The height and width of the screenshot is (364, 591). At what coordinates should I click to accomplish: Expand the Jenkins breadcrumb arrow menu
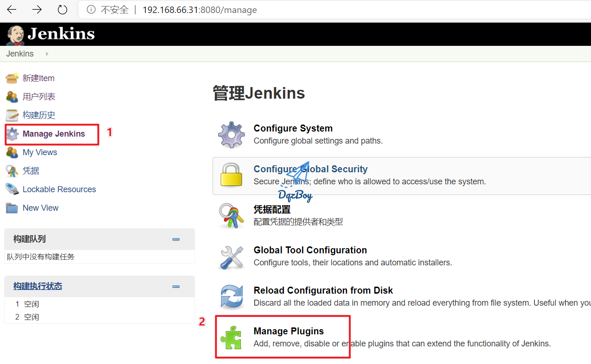pyautogui.click(x=47, y=54)
